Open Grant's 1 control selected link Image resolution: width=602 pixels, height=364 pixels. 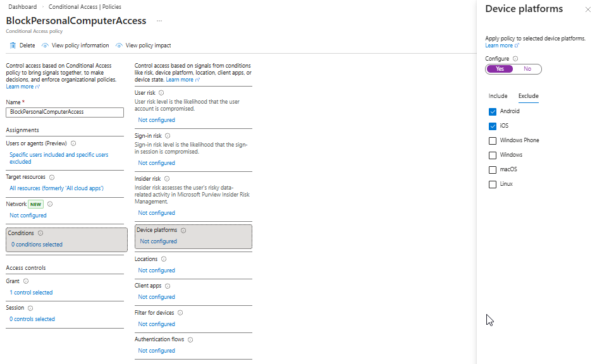click(x=31, y=293)
